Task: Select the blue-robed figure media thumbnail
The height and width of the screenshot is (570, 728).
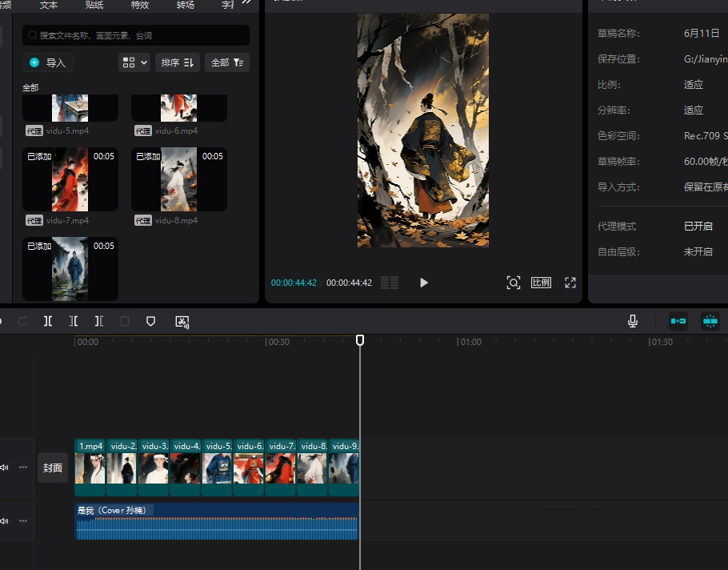Action: click(x=70, y=269)
